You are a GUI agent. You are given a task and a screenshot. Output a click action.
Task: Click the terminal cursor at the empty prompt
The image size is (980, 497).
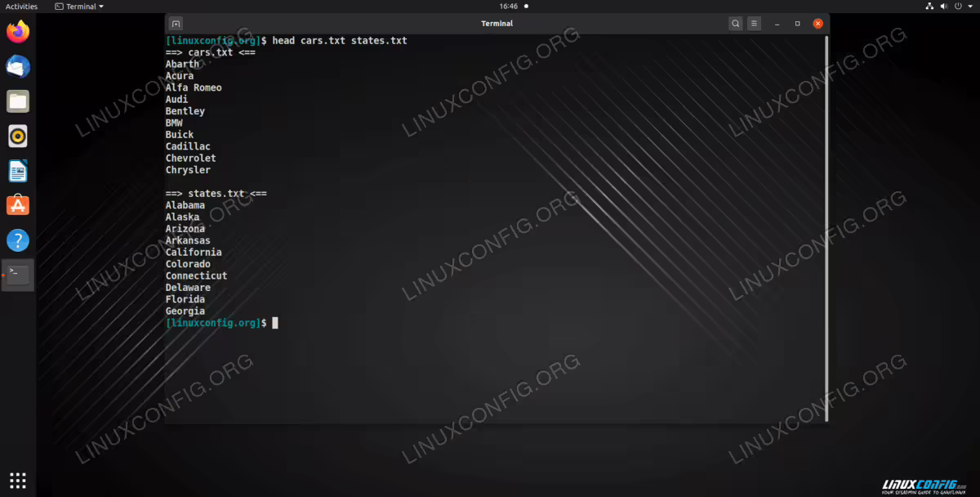[275, 323]
